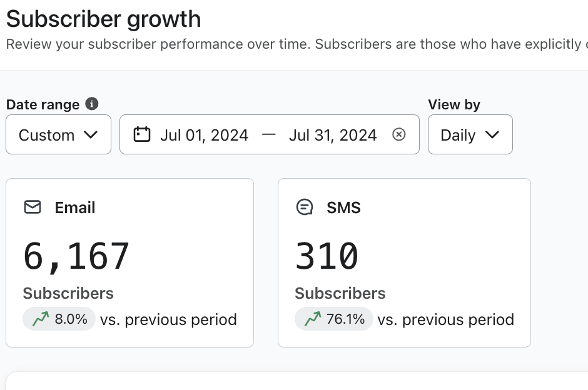
Task: Click the Subscriber growth heading
Action: [x=104, y=19]
